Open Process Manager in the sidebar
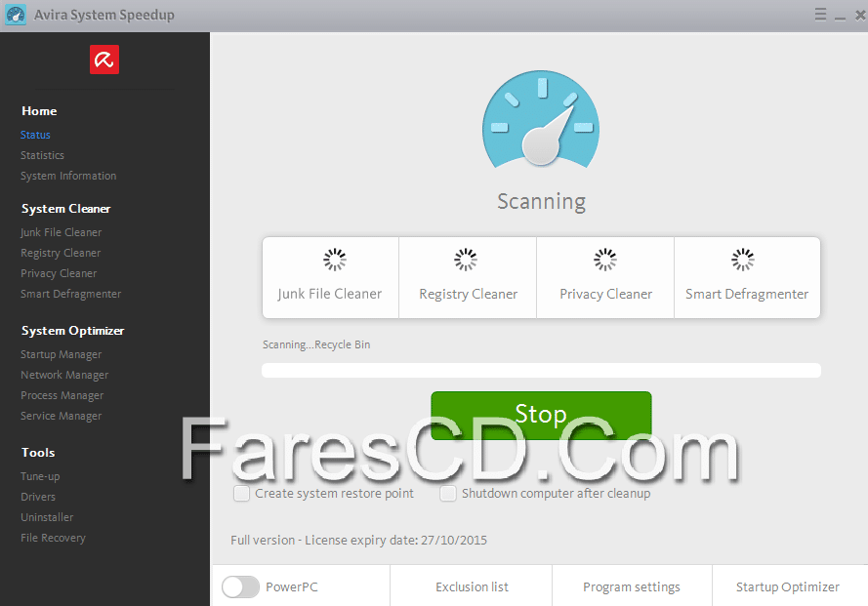 coord(62,395)
